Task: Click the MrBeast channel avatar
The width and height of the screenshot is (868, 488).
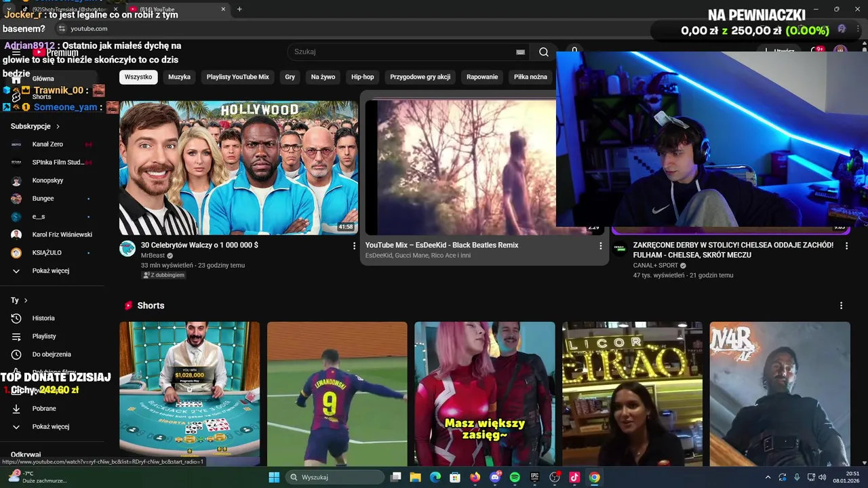Action: point(127,249)
